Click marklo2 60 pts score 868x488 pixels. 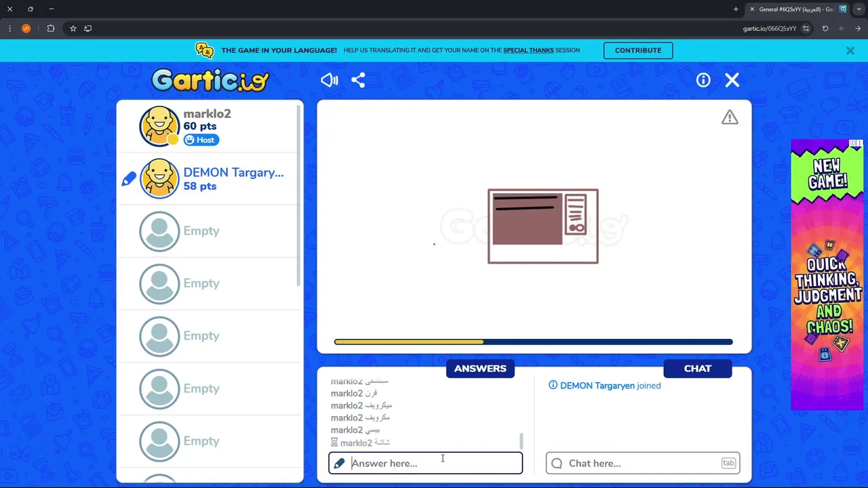pos(200,126)
